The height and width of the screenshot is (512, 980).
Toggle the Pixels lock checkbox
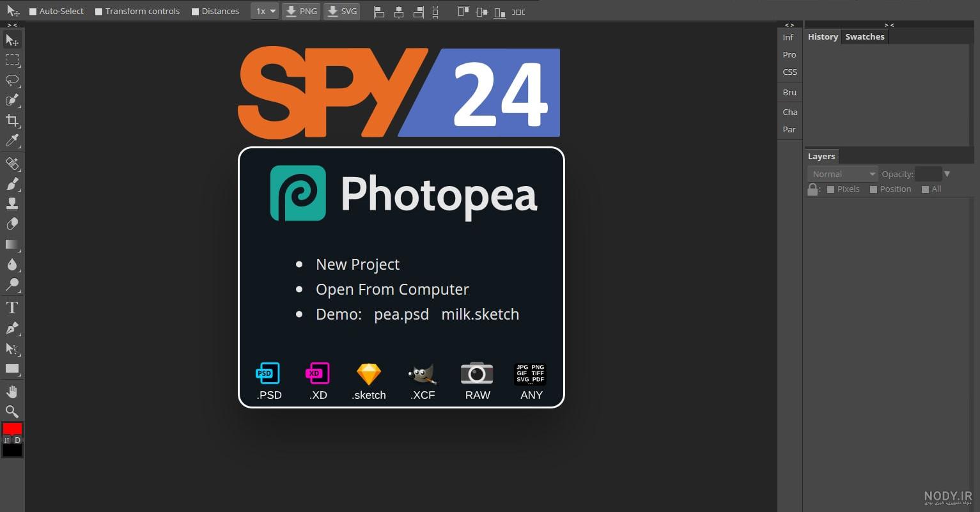(831, 189)
